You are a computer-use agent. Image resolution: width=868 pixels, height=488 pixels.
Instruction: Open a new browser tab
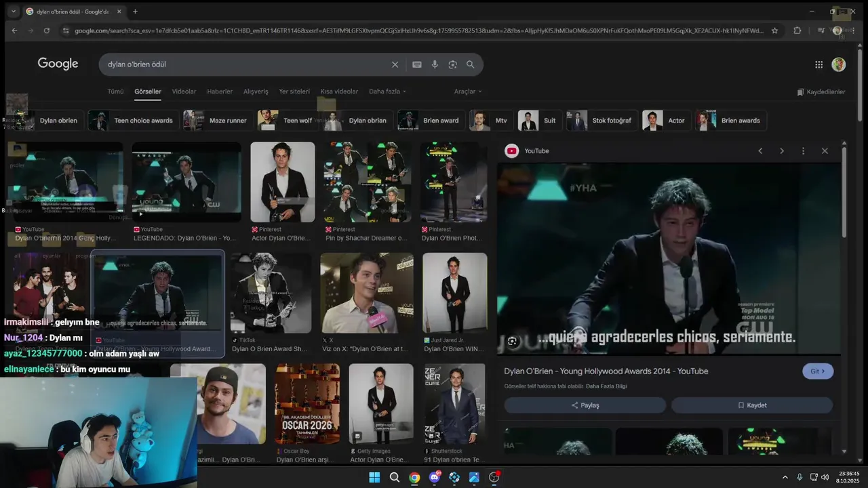point(135,12)
